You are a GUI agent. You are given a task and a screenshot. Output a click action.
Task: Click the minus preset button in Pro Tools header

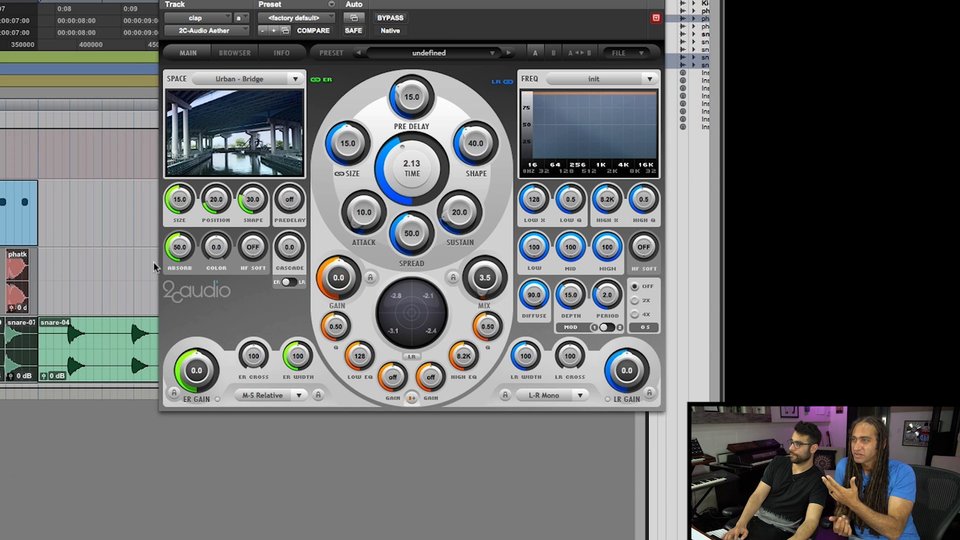click(x=263, y=30)
